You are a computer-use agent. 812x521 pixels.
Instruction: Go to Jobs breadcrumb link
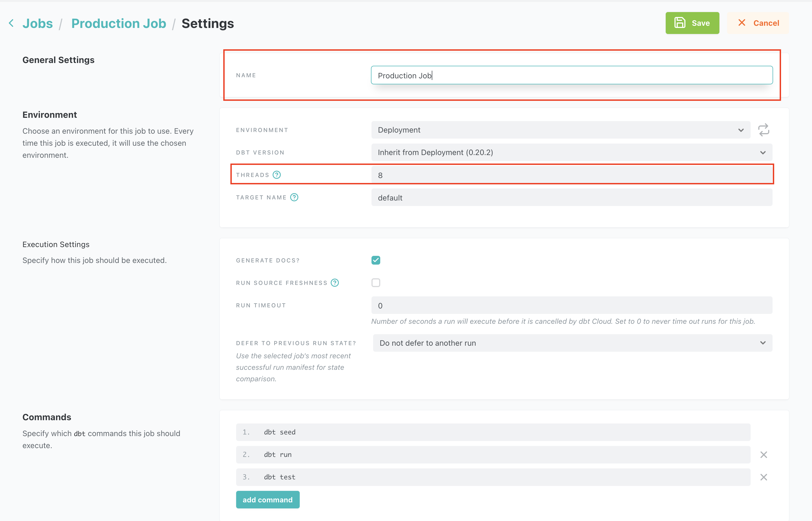[38, 23]
